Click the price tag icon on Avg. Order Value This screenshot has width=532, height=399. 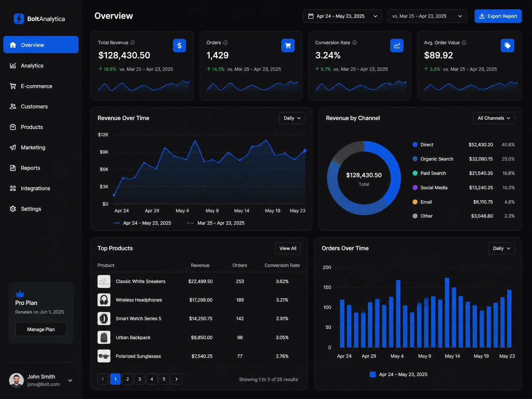coord(507,46)
